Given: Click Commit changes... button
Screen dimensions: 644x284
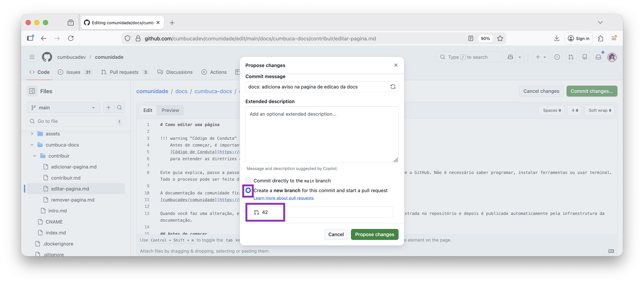Looking at the screenshot, I should [592, 91].
